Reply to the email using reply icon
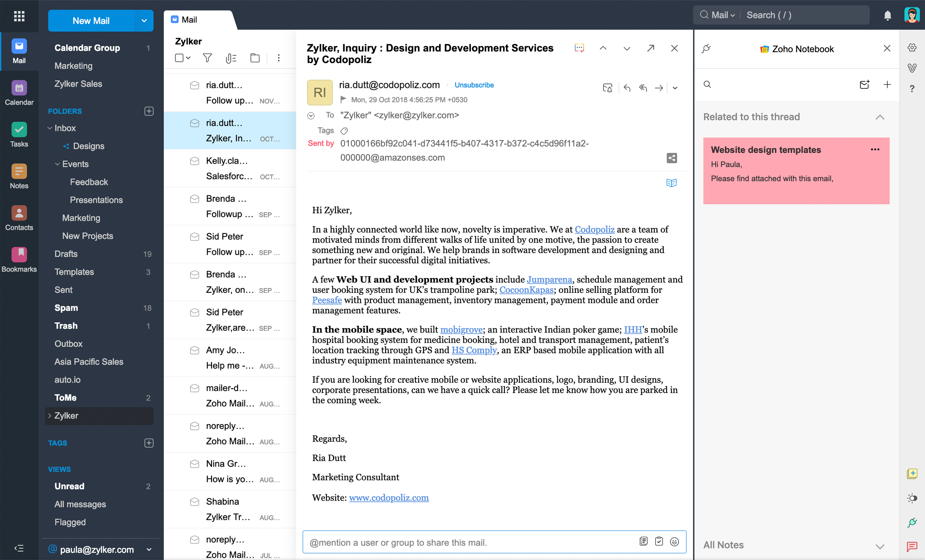 tap(627, 88)
